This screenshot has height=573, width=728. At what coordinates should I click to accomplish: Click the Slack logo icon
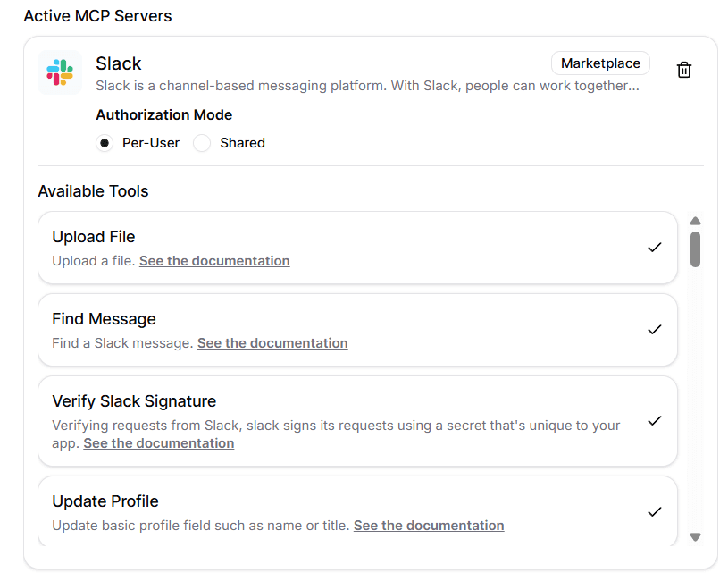pyautogui.click(x=60, y=72)
